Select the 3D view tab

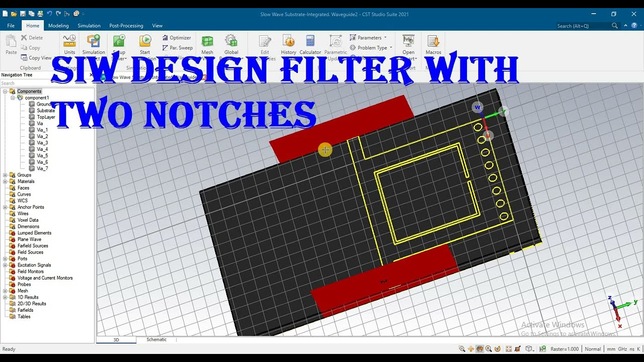pos(116,340)
